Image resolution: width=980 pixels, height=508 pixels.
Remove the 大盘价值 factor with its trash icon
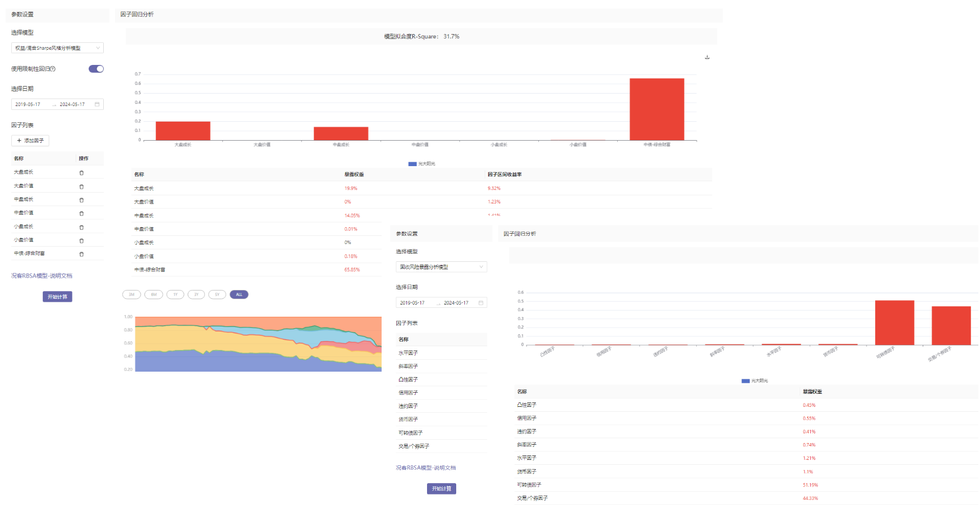[x=82, y=187]
